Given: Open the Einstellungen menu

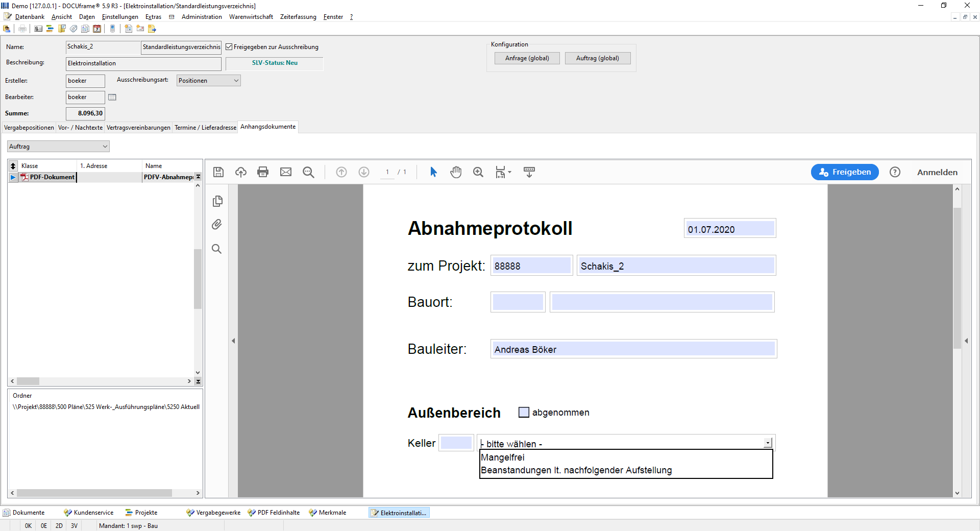Looking at the screenshot, I should [x=120, y=17].
